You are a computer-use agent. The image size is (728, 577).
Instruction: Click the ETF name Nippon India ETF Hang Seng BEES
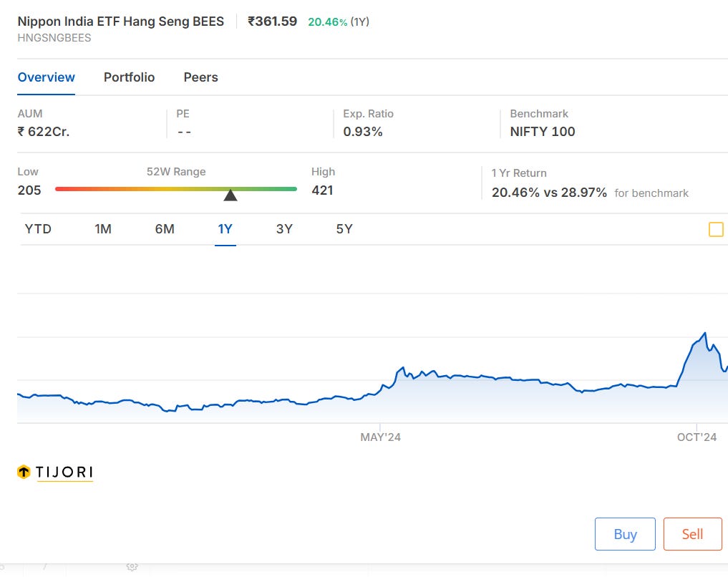121,21
